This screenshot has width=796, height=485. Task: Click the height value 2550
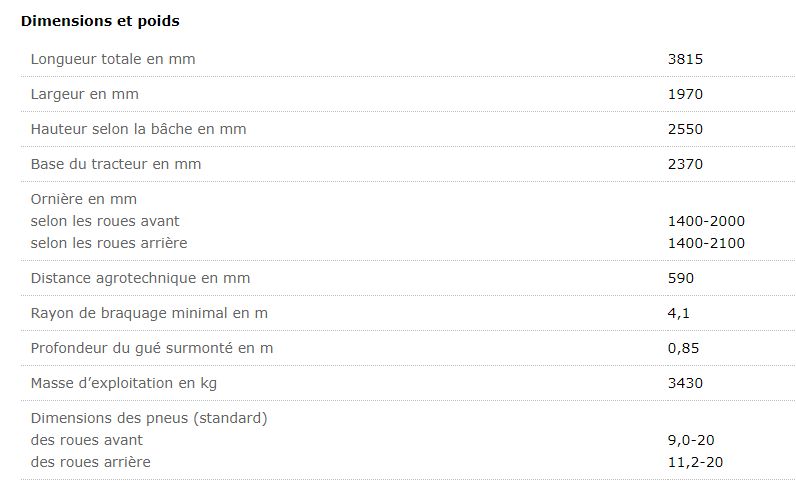pos(685,129)
